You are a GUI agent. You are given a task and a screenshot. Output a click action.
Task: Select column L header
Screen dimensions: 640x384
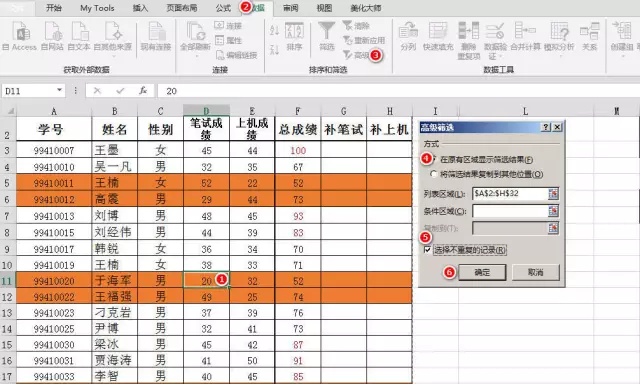click(x=525, y=111)
